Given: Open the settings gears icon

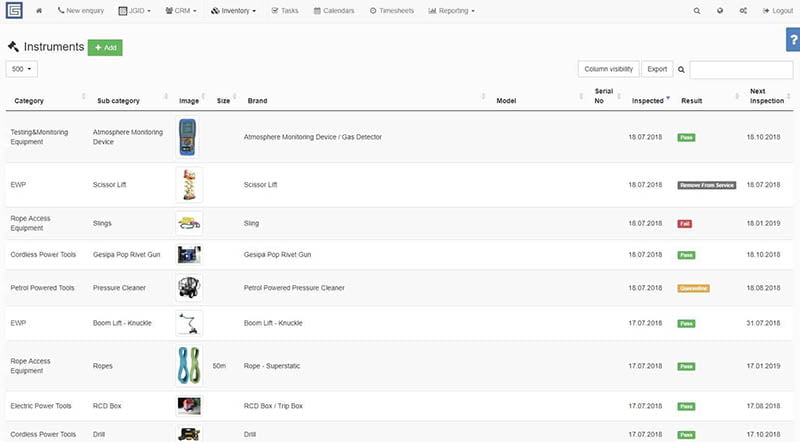Looking at the screenshot, I should pyautogui.click(x=743, y=11).
